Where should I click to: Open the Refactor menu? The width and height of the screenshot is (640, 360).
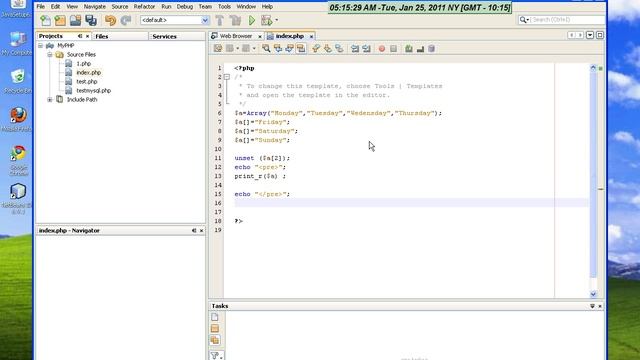[x=144, y=7]
